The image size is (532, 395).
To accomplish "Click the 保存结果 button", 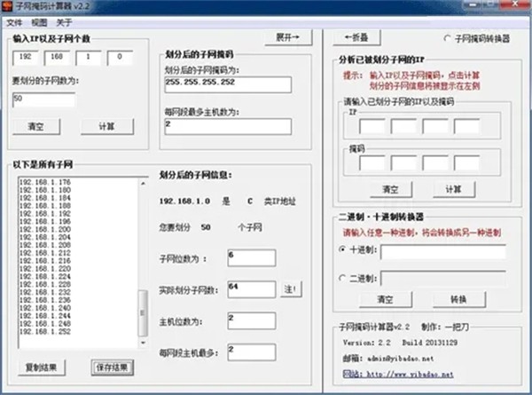I will (x=113, y=367).
